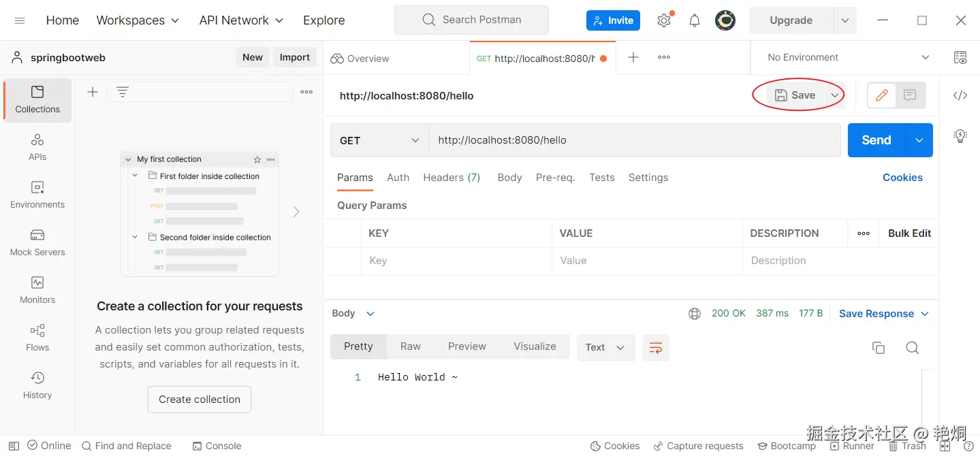Open the No Environment selector
The image size is (980, 456).
click(849, 57)
